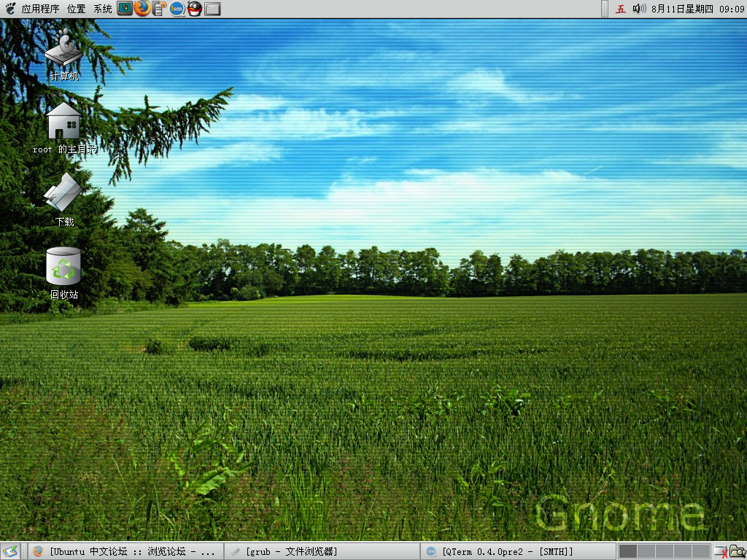The width and height of the screenshot is (747, 560).
Task: Launch Firefox from the top panel
Action: pos(142,8)
